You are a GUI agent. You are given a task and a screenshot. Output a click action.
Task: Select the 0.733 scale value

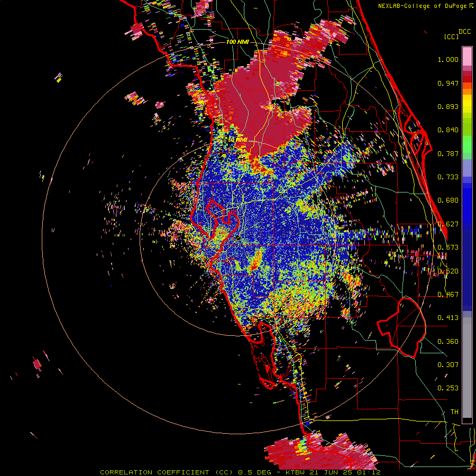[448, 177]
